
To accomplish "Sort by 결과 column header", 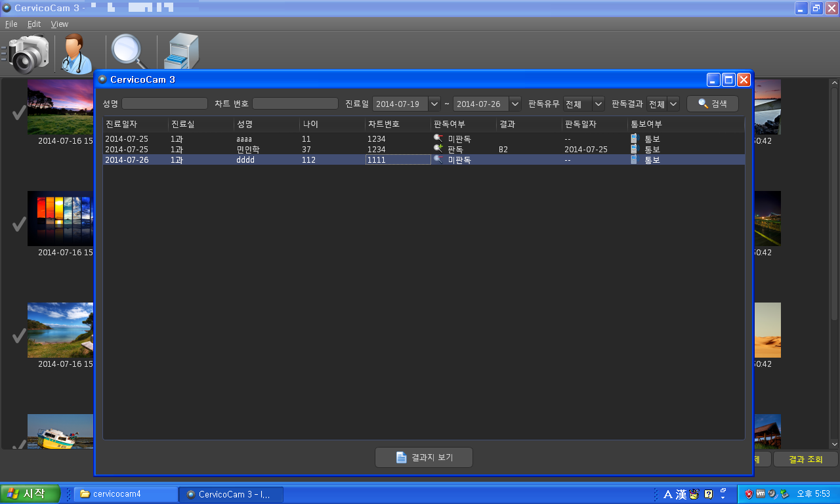I will (530, 124).
